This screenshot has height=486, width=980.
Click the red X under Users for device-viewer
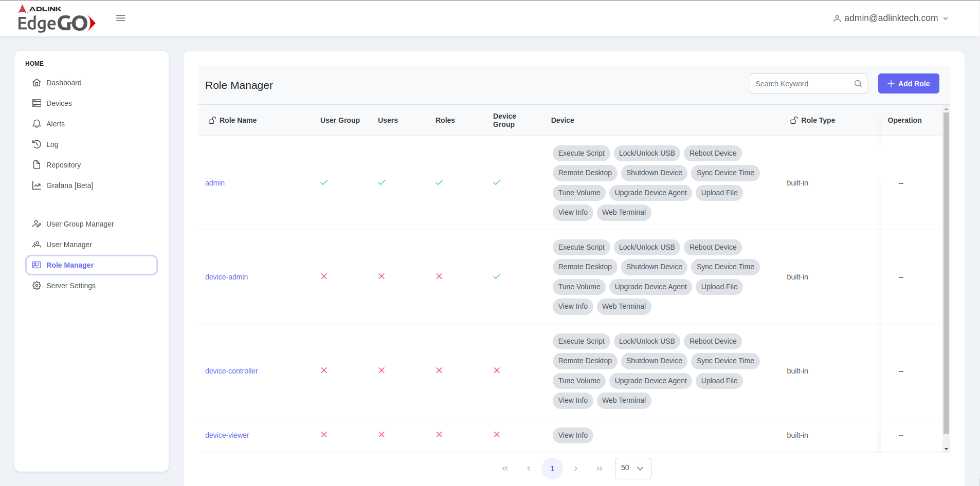click(x=382, y=435)
